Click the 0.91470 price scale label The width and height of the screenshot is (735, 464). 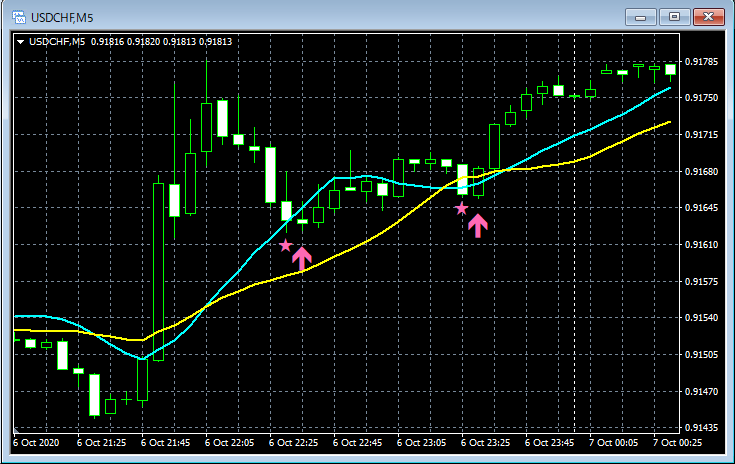(701, 391)
